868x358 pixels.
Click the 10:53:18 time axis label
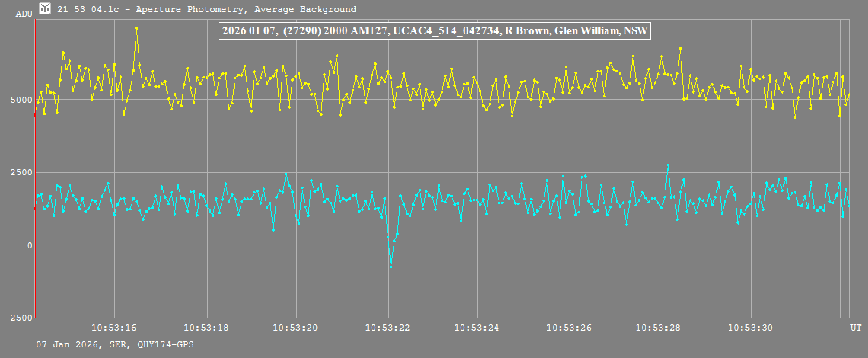pyautogui.click(x=206, y=328)
